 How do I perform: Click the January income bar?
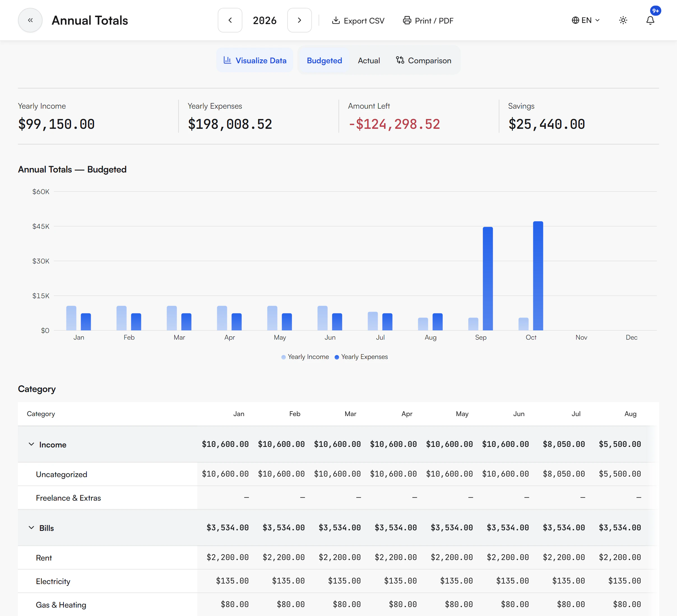pyautogui.click(x=71, y=318)
